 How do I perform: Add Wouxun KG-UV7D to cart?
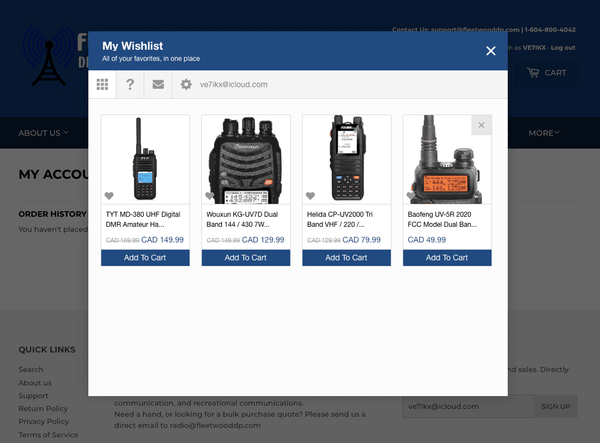[246, 258]
